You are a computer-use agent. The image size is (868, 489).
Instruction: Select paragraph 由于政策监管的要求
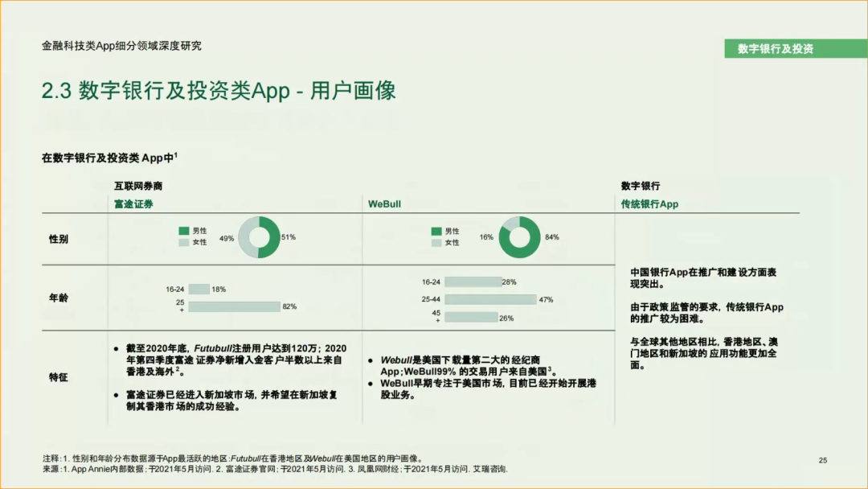point(707,313)
